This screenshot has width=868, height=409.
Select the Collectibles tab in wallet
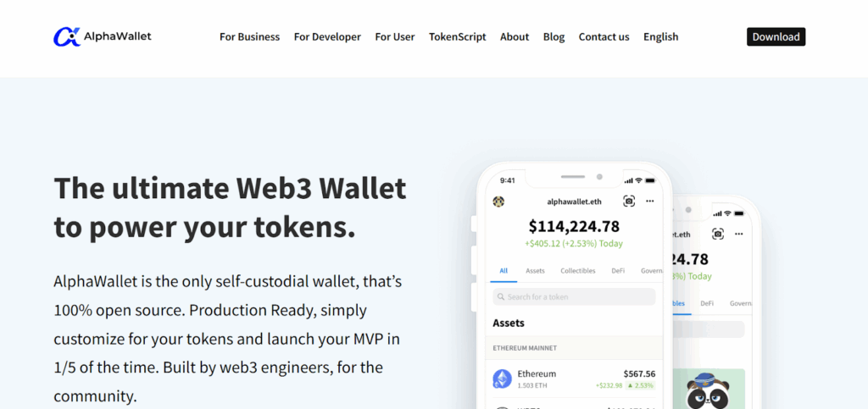click(x=577, y=271)
